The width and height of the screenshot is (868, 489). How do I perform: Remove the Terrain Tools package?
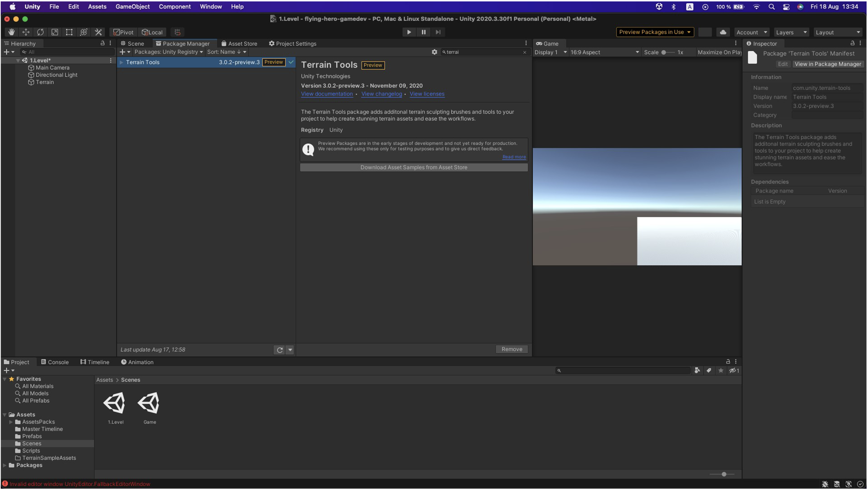coord(512,349)
